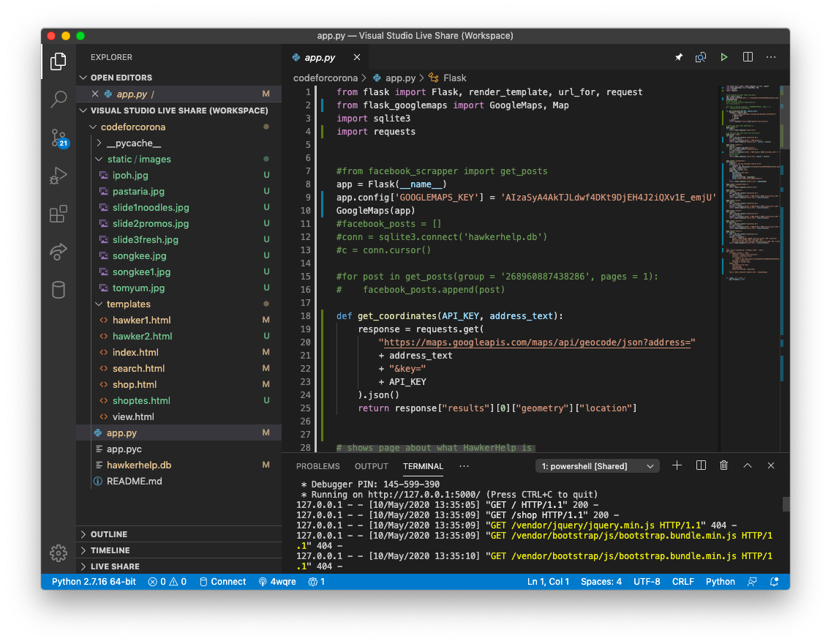Open the Search view in activity bar
The width and height of the screenshot is (831, 644).
(59, 100)
